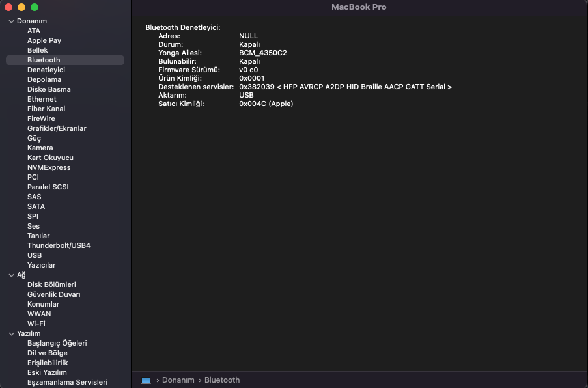Open Fiber Kanal entry

pyautogui.click(x=46, y=109)
